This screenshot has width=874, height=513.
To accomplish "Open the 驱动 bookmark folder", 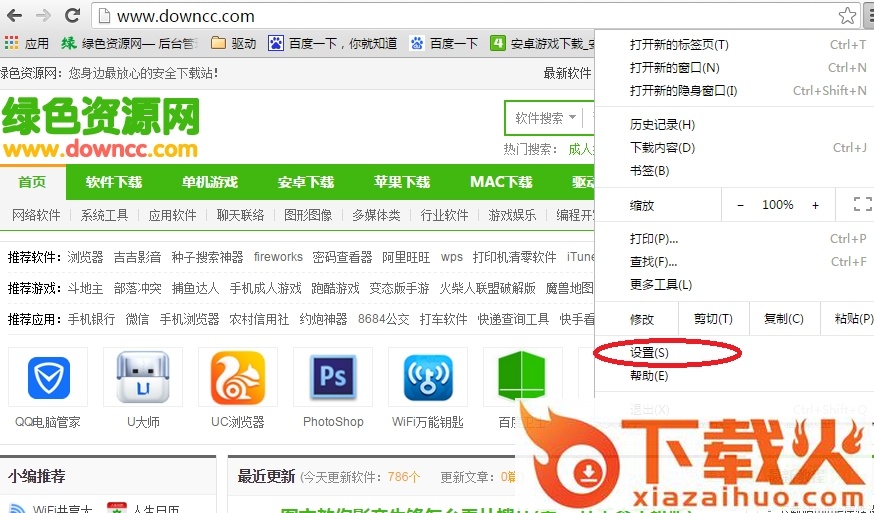I will coord(234,43).
